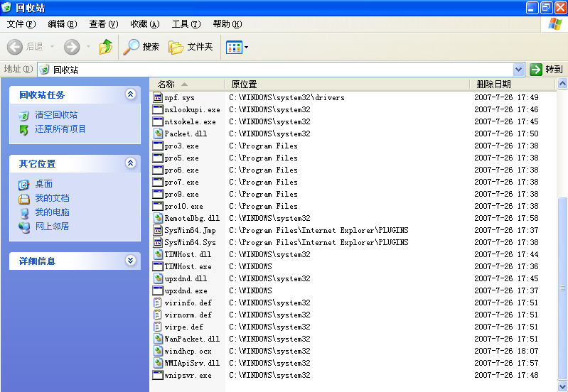
Task: Open the 网上邻居 link
Action: (52, 227)
